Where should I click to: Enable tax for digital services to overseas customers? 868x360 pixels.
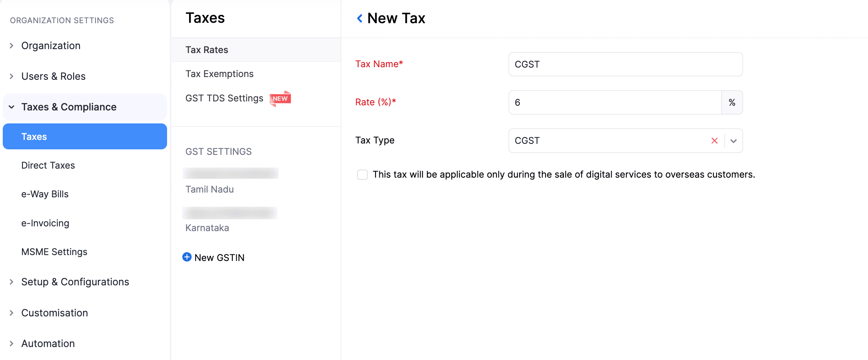tap(362, 174)
